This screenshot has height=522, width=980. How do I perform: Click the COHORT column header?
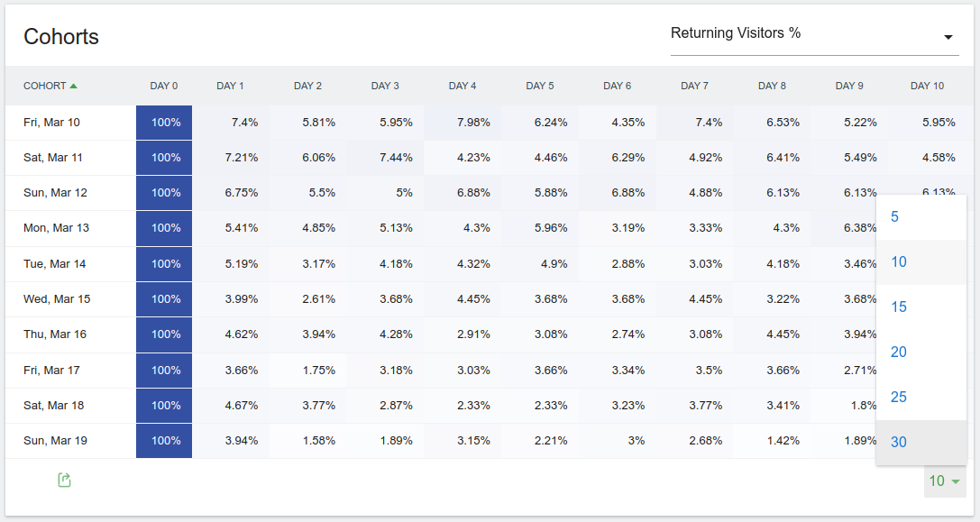pyautogui.click(x=45, y=87)
